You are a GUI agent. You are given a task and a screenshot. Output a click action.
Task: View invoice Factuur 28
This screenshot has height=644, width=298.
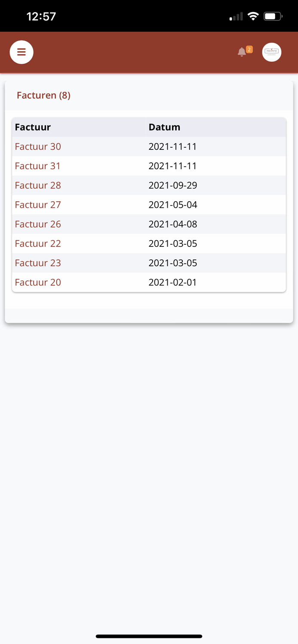[x=38, y=185]
